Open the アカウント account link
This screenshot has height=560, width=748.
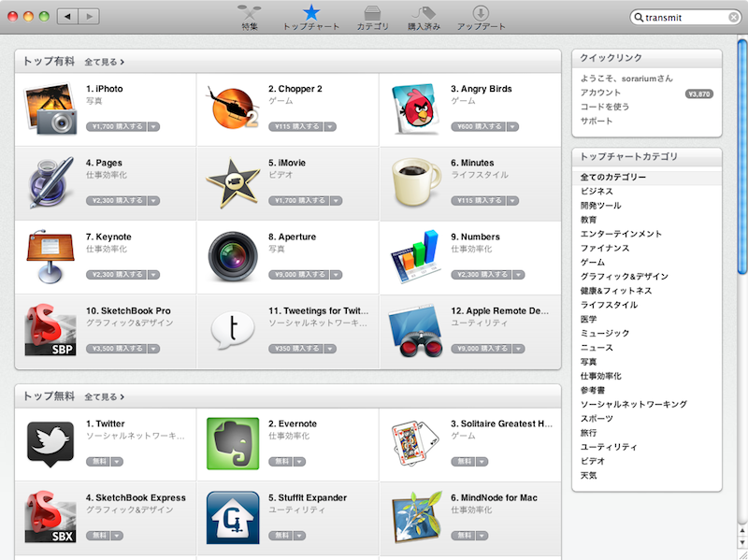click(600, 93)
